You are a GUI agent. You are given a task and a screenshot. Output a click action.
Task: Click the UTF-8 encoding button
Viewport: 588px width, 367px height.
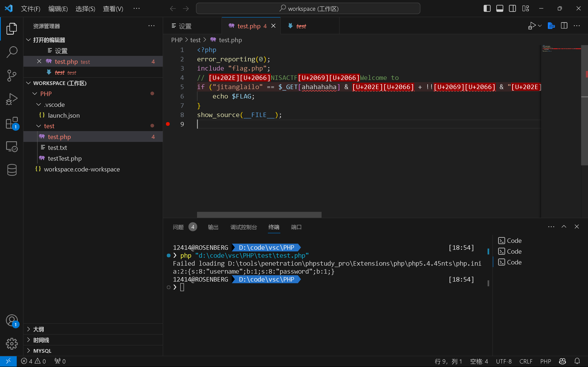click(503, 361)
